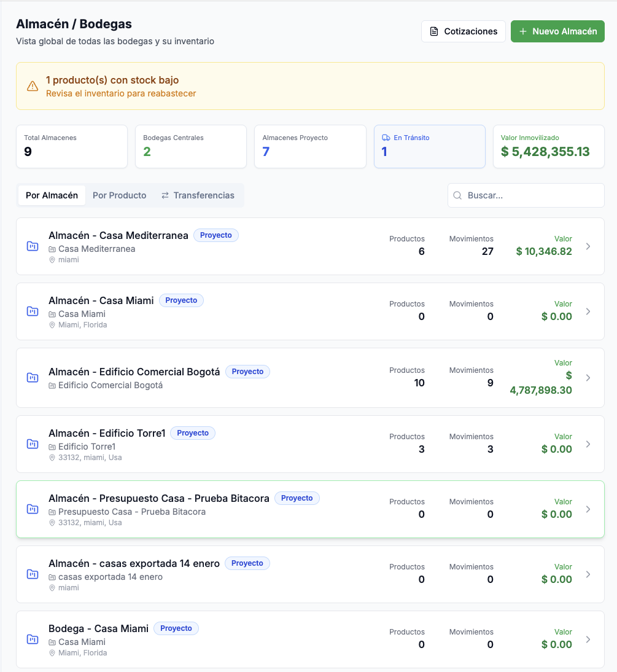Click the Valor Inmovilizado total card
617x672 pixels.
click(549, 147)
